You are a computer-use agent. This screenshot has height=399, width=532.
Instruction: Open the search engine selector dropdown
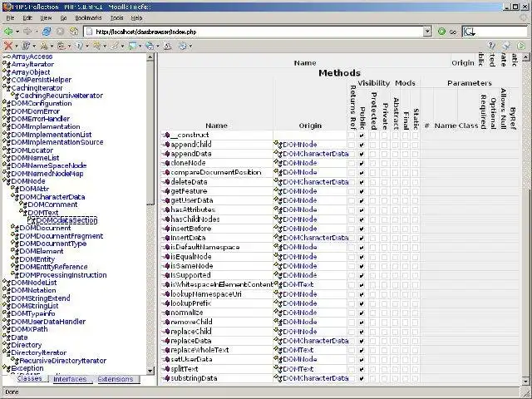(469, 32)
